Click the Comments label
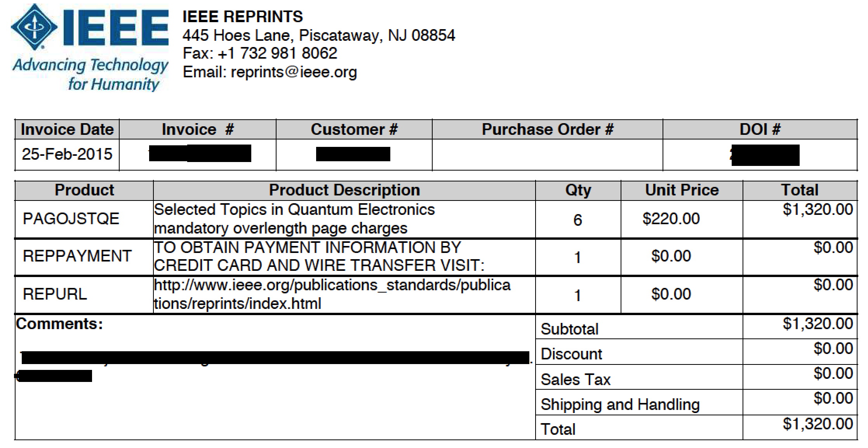This screenshot has width=868, height=448. coord(59,324)
